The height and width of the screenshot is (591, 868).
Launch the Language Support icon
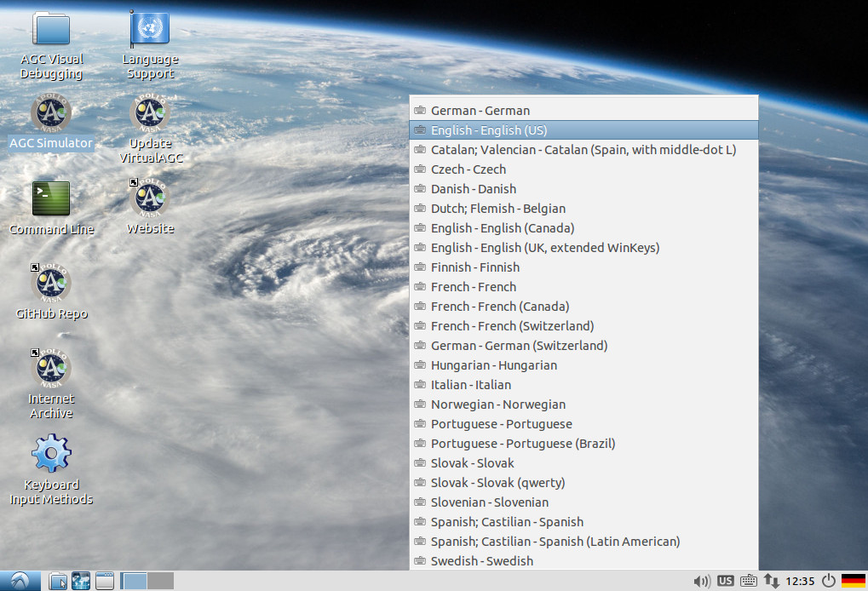tap(150, 29)
